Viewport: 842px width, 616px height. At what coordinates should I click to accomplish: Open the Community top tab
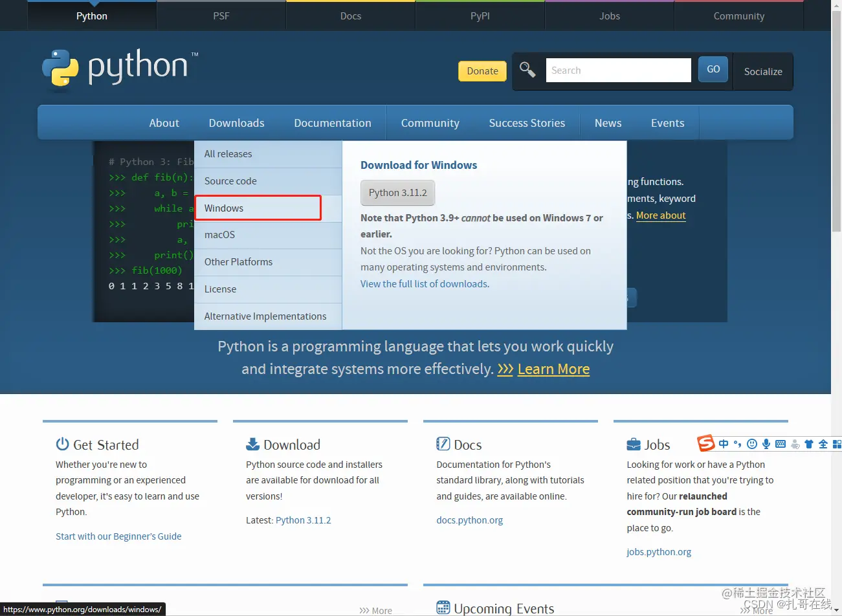(x=739, y=16)
